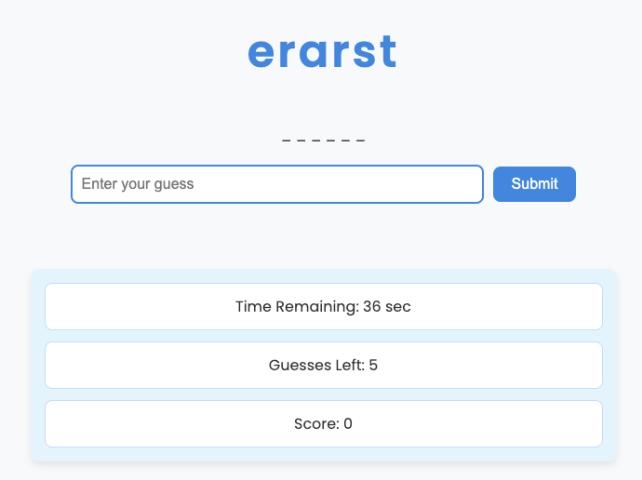Screen dimensions: 642x480
Task: Select the Time Remaining status box
Action: coord(323,306)
